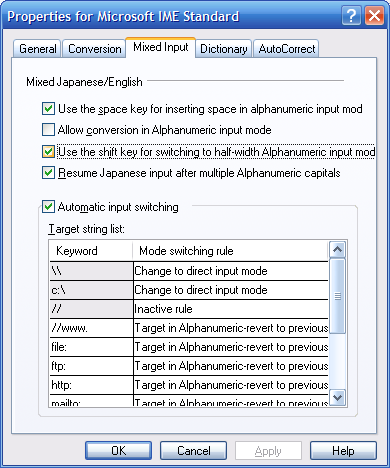Viewport: 390px width, 468px height.
Task: Click the rule cell in the //www. row
Action: (x=231, y=328)
